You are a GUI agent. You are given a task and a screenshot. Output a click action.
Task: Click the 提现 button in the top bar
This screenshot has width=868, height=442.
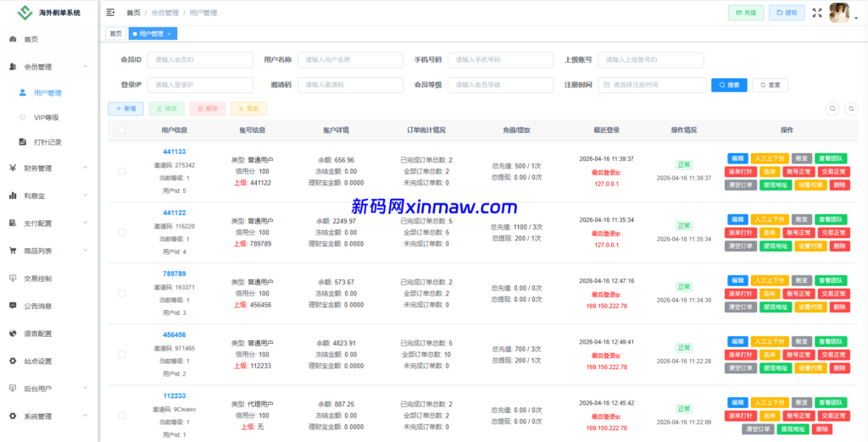pyautogui.click(x=787, y=13)
